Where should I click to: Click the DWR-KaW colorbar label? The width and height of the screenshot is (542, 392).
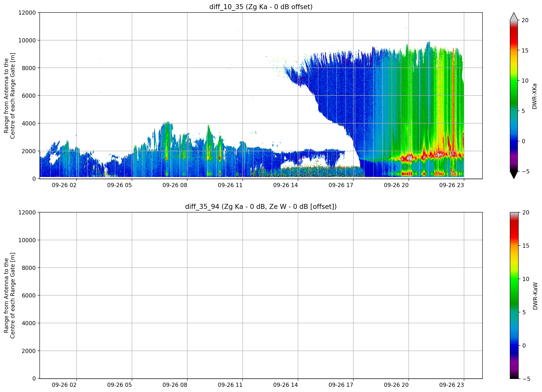coord(535,296)
